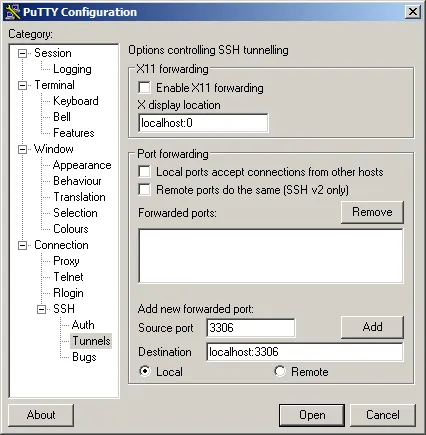Click the X display location field
The height and width of the screenshot is (435, 426).
[203, 123]
